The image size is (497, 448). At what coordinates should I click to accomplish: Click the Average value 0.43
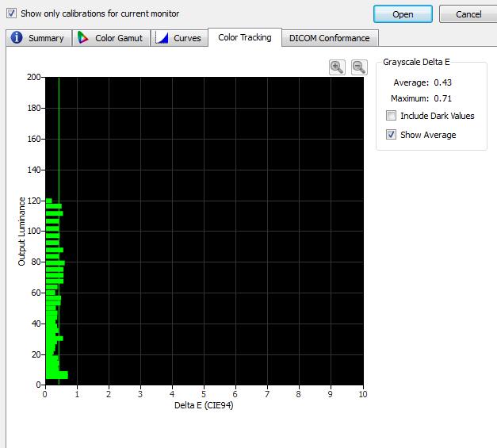click(442, 82)
